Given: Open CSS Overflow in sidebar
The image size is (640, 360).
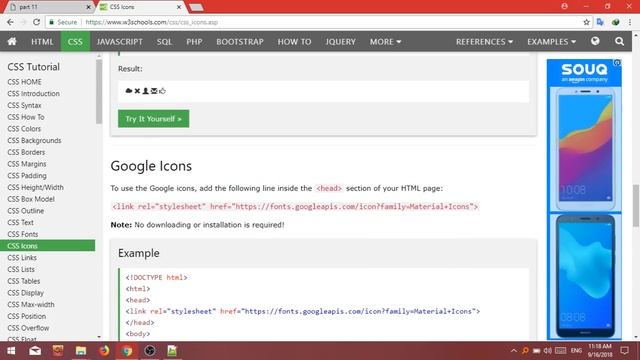Looking at the screenshot, I should click(28, 328).
